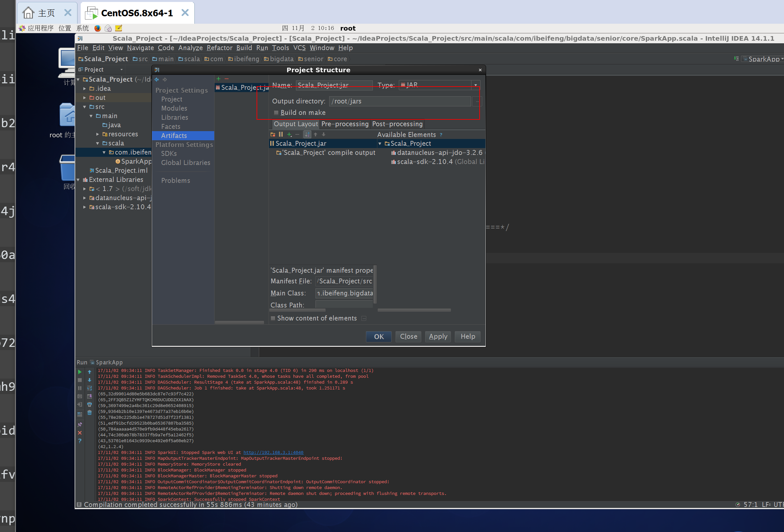Open the artifact Type JAR dropdown
Image resolution: width=784 pixels, height=532 pixels.
(475, 85)
